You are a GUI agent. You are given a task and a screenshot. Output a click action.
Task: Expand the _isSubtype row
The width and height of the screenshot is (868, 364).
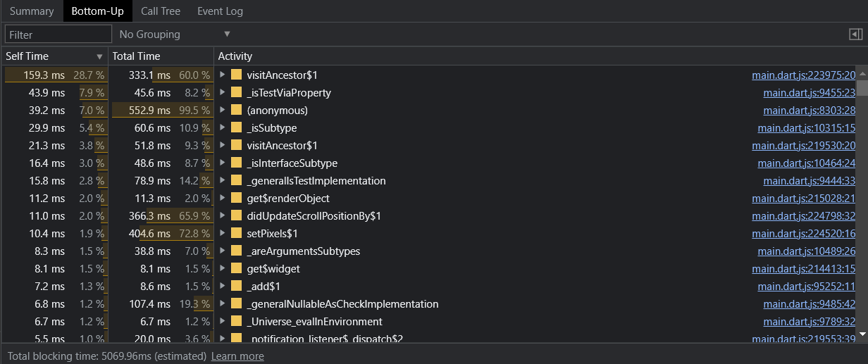(222, 127)
